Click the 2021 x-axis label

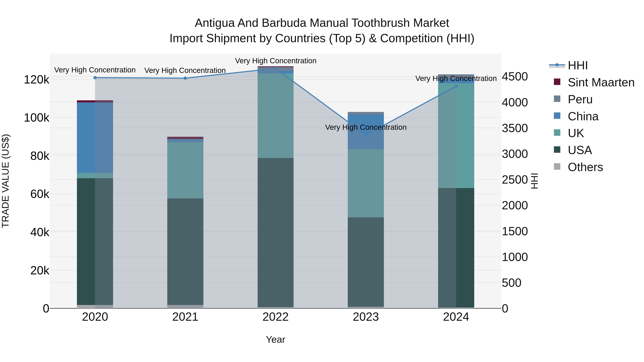[x=185, y=317]
